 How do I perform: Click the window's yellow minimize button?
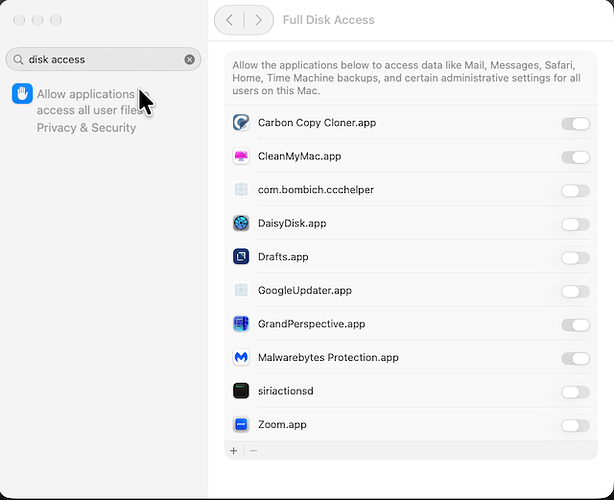pos(38,20)
